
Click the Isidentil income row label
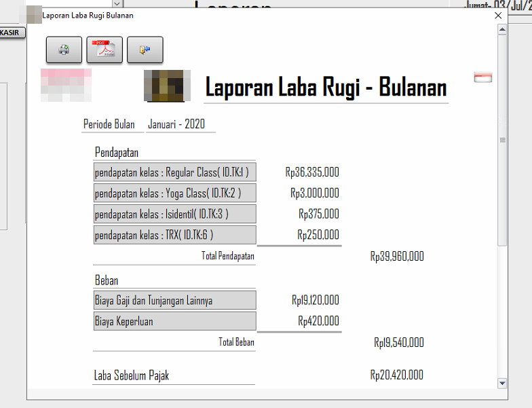point(174,215)
